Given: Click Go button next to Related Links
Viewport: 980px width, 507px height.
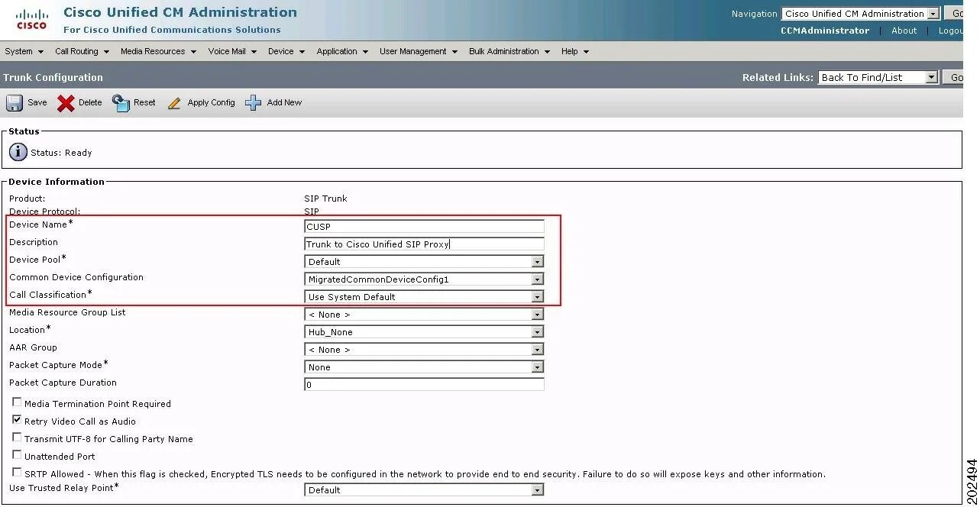Looking at the screenshot, I should [x=954, y=77].
